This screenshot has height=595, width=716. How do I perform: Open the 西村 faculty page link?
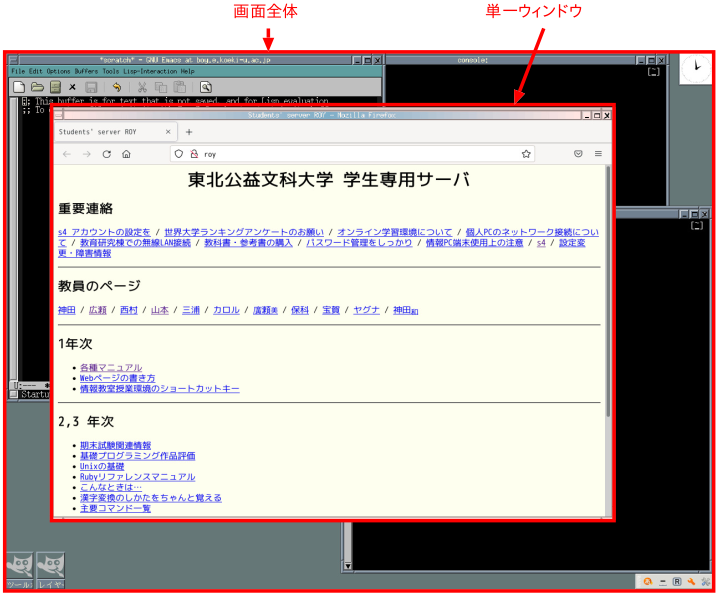click(x=129, y=310)
